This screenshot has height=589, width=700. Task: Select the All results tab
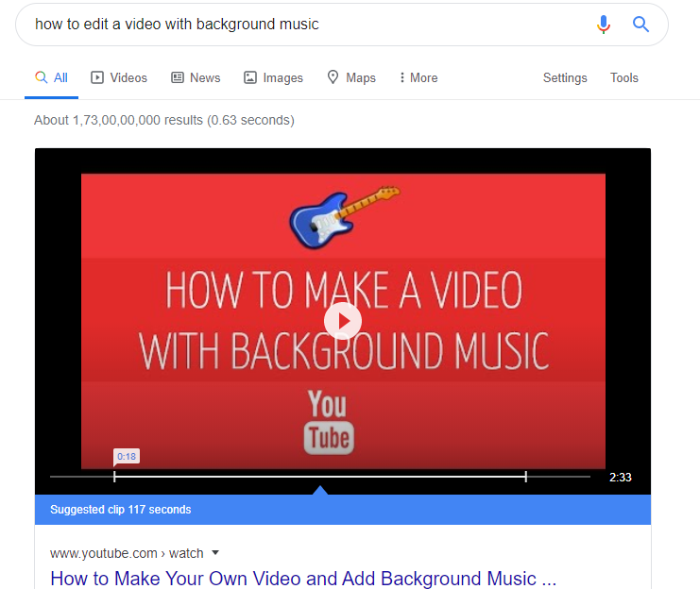click(51, 77)
